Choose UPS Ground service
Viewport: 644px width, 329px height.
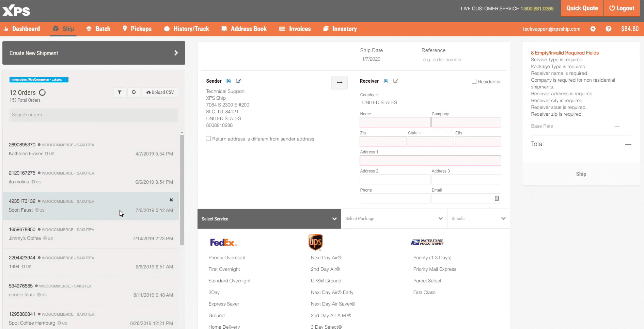click(x=326, y=281)
